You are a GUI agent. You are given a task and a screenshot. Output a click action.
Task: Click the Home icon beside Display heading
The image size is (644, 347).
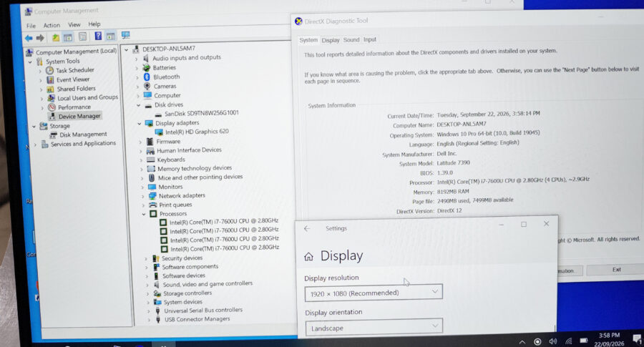point(308,257)
